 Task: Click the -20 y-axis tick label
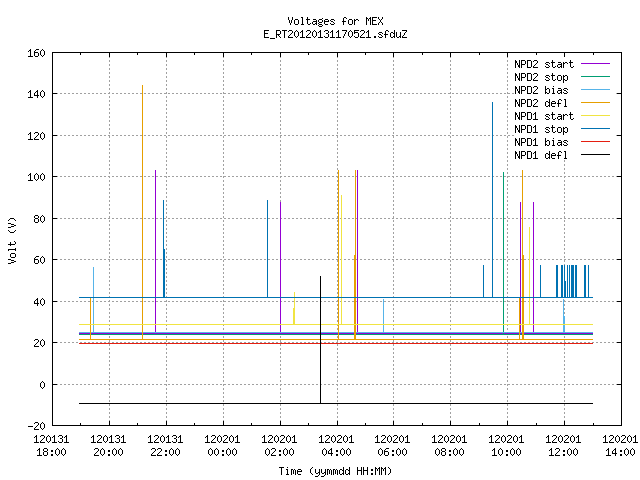pyautogui.click(x=36, y=426)
